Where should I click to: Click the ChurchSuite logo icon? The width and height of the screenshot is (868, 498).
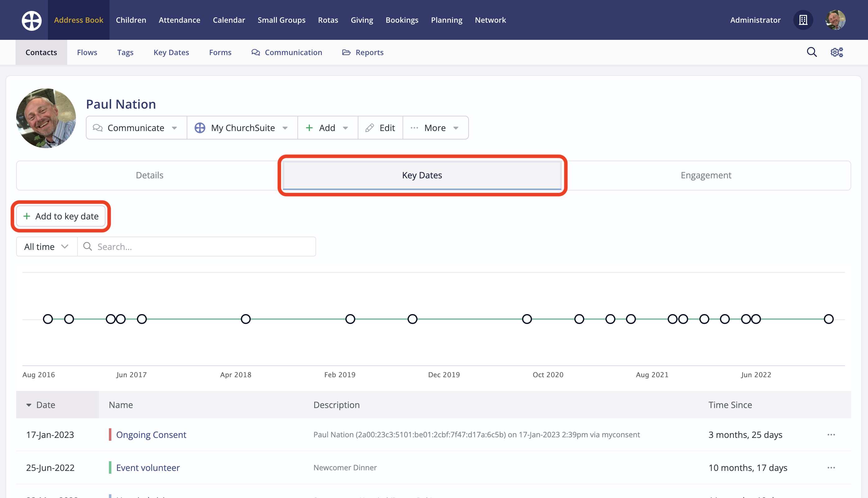click(31, 20)
